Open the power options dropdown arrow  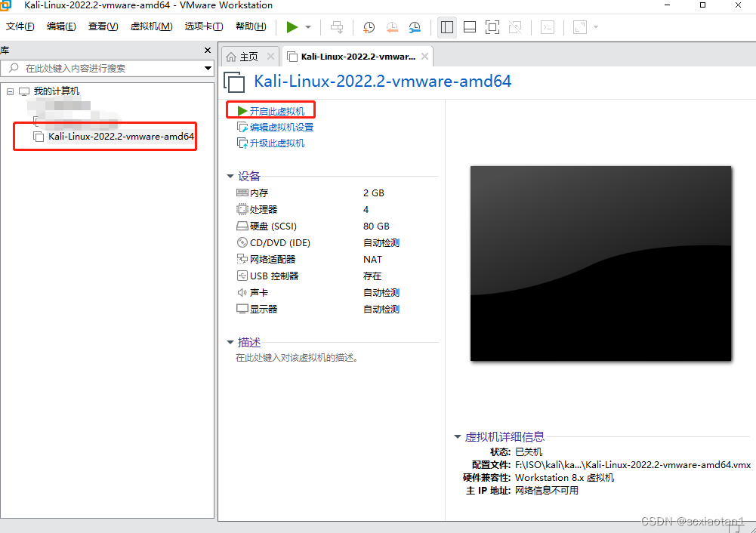(308, 27)
